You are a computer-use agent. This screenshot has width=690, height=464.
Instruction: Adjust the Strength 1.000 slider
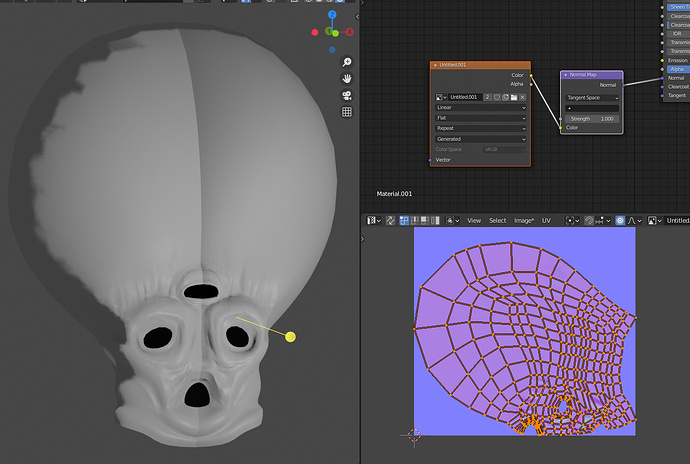click(x=592, y=119)
